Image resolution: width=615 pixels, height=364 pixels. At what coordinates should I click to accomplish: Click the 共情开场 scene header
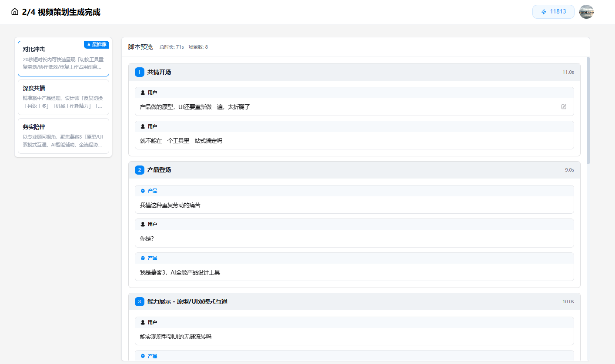tap(354, 72)
